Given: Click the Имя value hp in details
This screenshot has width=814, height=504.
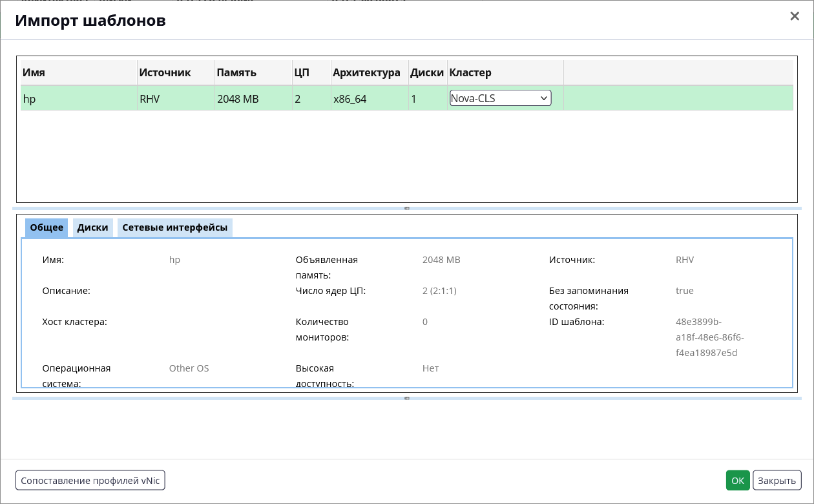Looking at the screenshot, I should pyautogui.click(x=174, y=260).
